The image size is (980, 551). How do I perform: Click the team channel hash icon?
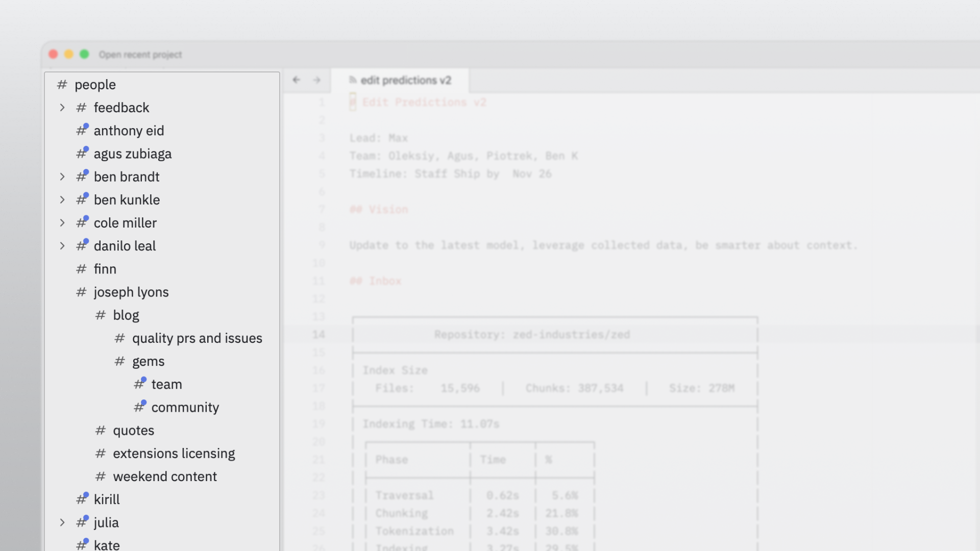pyautogui.click(x=139, y=384)
